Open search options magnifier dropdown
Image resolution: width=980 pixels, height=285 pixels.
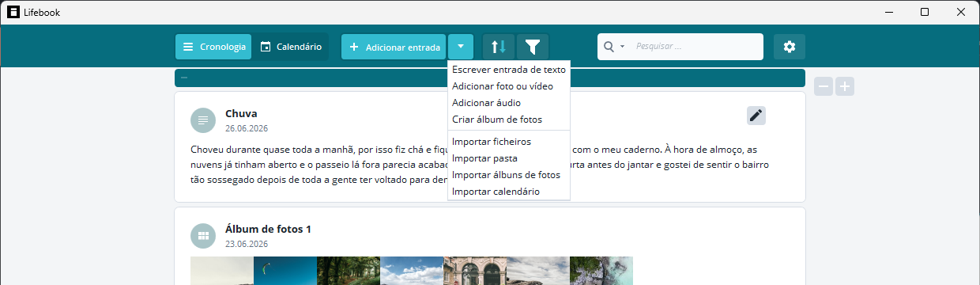614,47
